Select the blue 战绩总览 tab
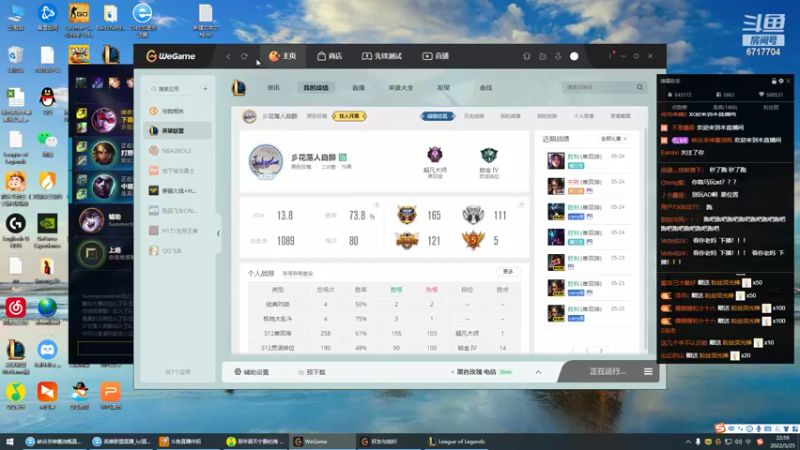Screen dimensions: 800x450 (x=437, y=116)
